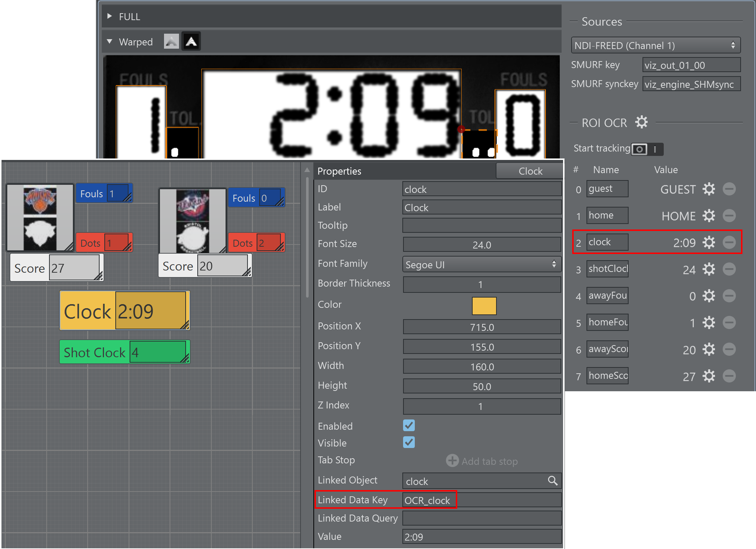The width and height of the screenshot is (756, 549).
Task: Collapse the Warped section
Action: (x=109, y=42)
